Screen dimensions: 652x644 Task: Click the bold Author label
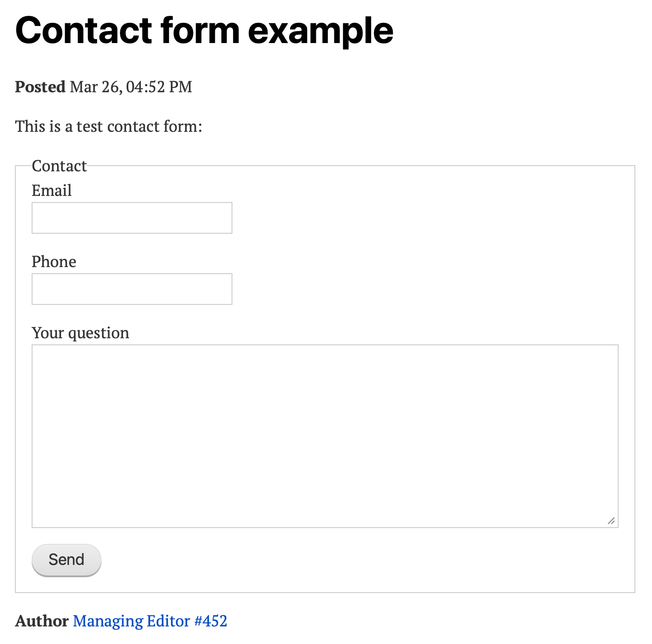tap(42, 621)
